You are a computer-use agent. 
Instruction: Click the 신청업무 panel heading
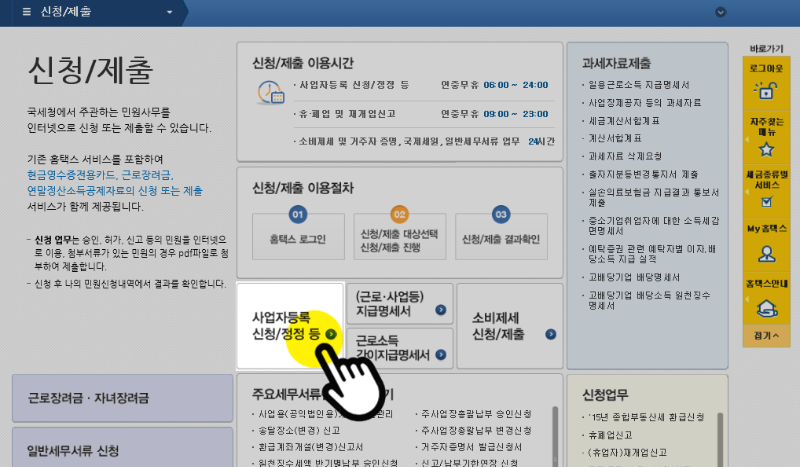tap(605, 395)
